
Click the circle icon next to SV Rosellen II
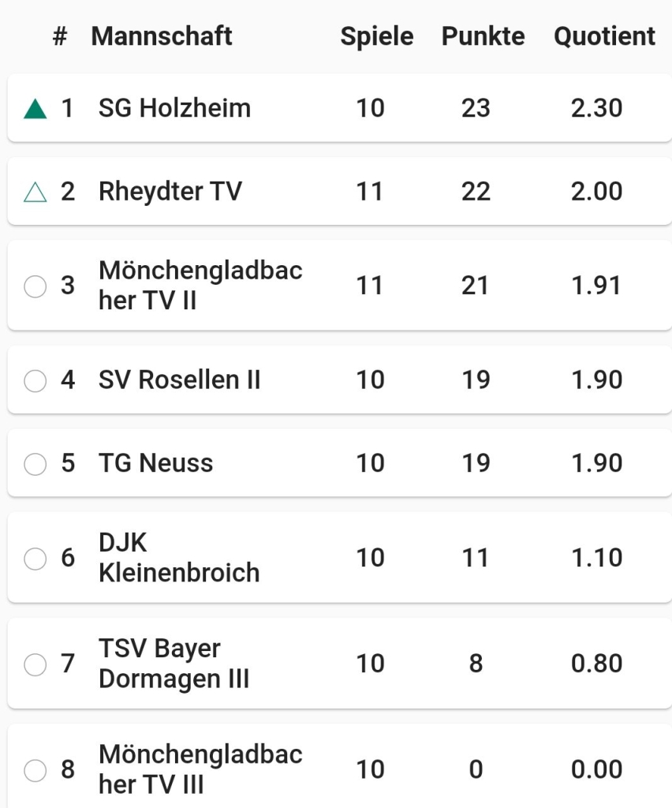point(35,381)
